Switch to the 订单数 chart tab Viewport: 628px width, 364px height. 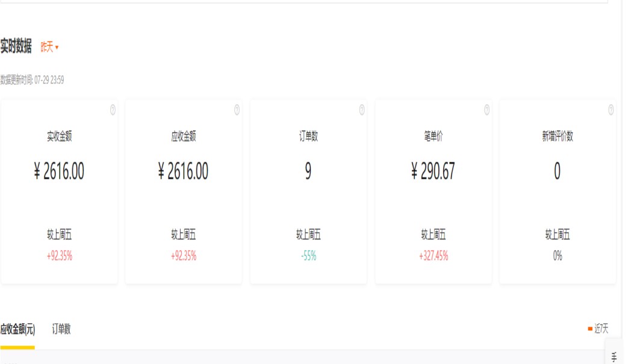(x=61, y=329)
